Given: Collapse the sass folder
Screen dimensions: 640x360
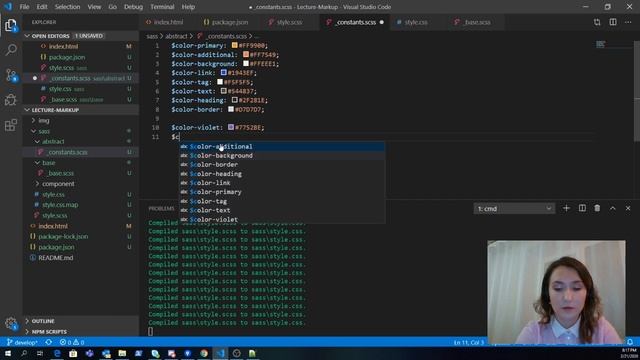Looking at the screenshot, I should pos(44,131).
